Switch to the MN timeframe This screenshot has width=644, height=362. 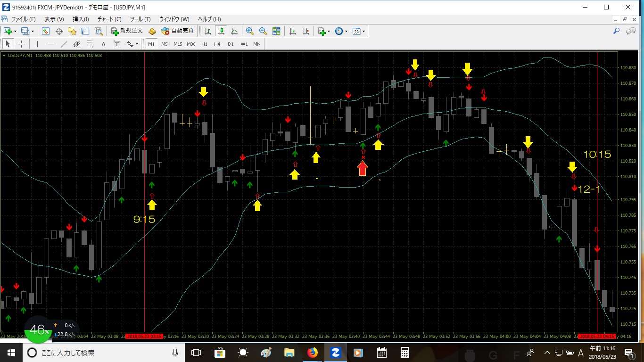257,44
